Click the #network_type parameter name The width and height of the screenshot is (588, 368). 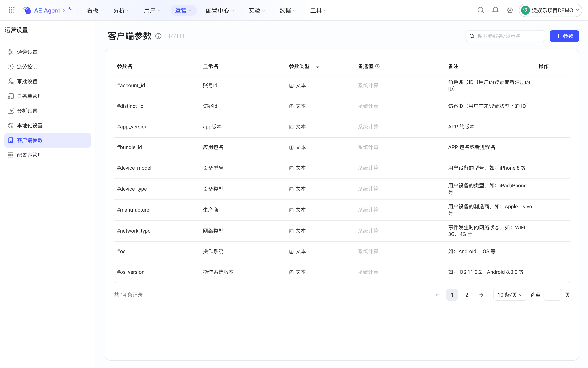tap(134, 231)
